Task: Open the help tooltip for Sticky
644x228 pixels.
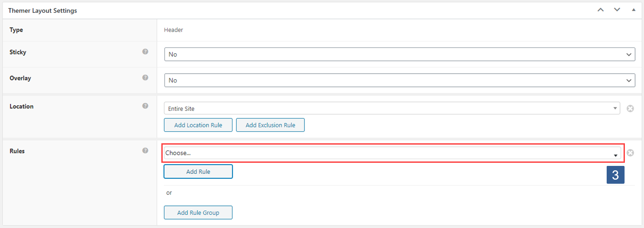Action: (145, 52)
